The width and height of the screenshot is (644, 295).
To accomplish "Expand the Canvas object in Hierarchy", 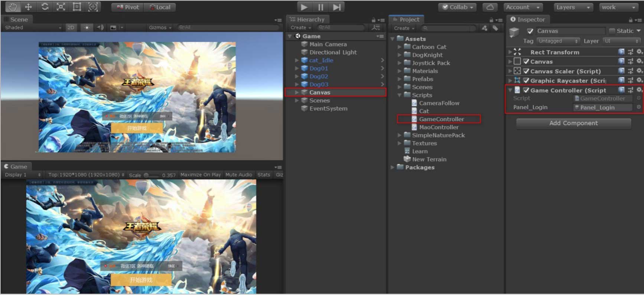I will coord(297,92).
